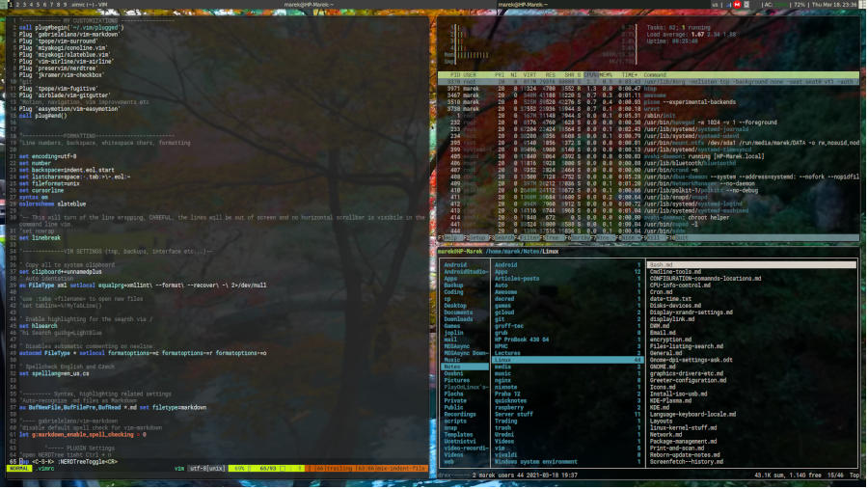Click the date and time 'Thu Mar 18' widget

(x=833, y=4)
